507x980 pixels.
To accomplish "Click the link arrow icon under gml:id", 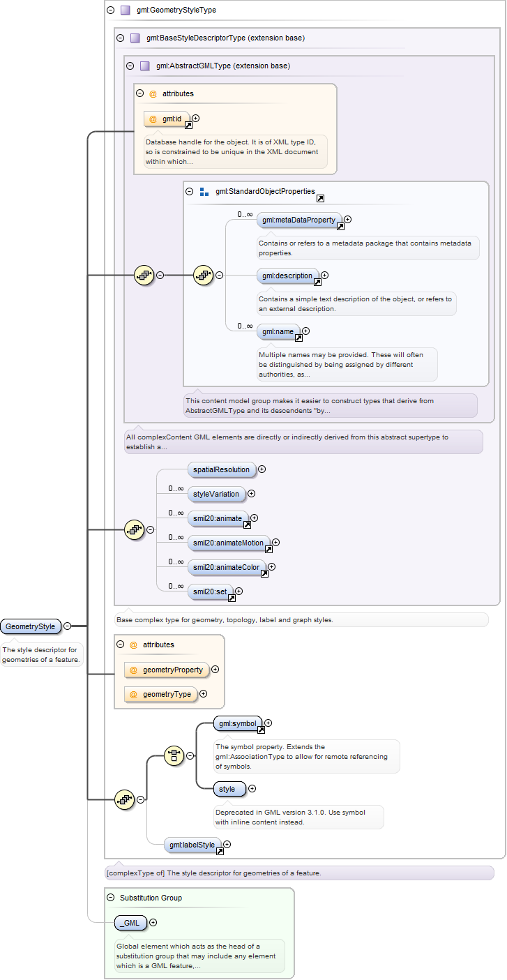I will [x=188, y=126].
